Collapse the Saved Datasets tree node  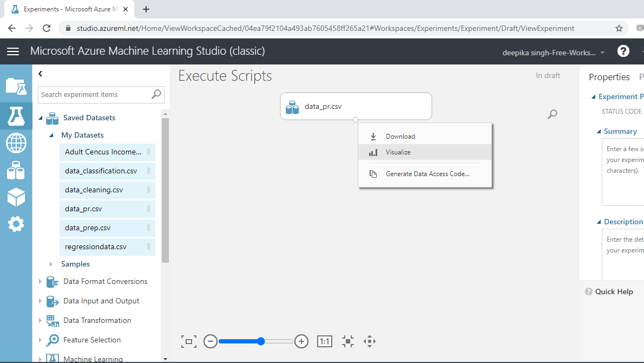[40, 118]
